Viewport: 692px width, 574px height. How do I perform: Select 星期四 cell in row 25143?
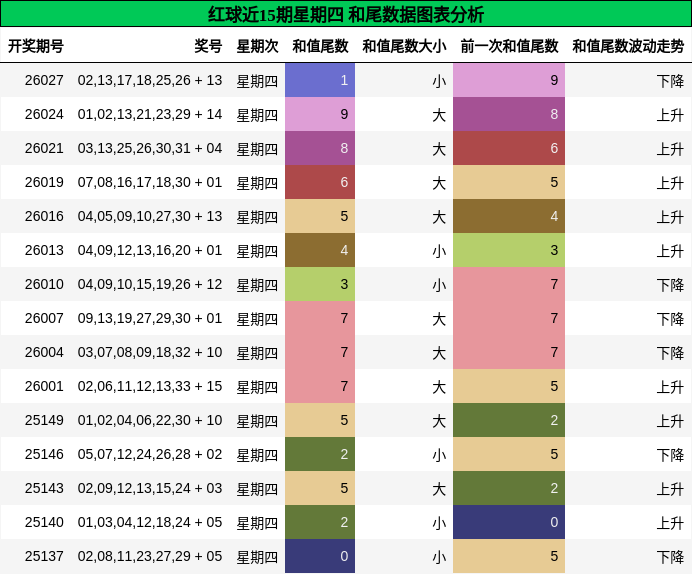coord(257,488)
